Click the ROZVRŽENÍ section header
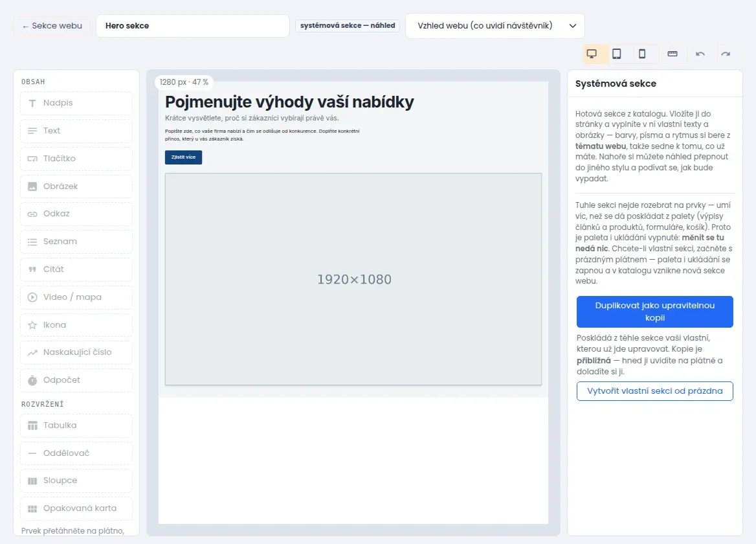 click(x=43, y=404)
